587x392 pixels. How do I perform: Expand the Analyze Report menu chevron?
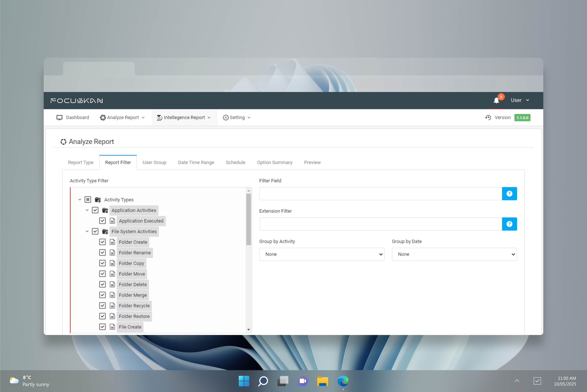pos(143,118)
